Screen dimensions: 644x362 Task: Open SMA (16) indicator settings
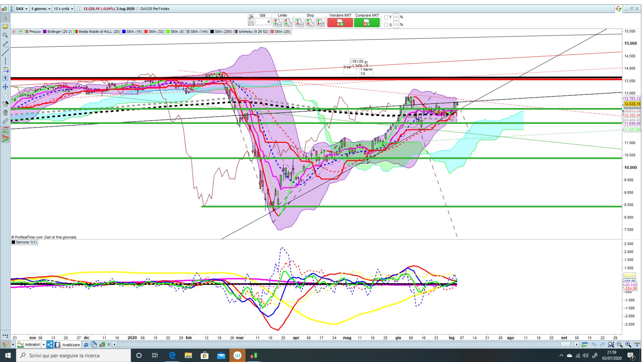pos(132,32)
